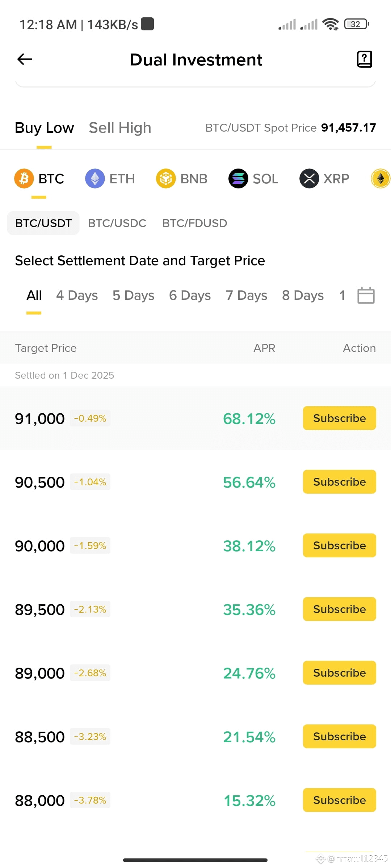Open the help guide book icon
The width and height of the screenshot is (391, 868).
pos(364,59)
